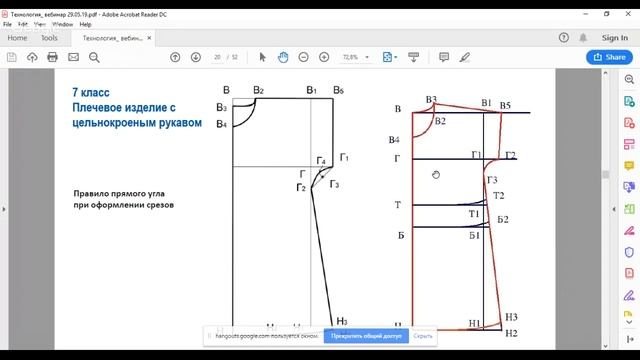Click the Sign In link
Screen dimensions: 640x360
(x=615, y=38)
